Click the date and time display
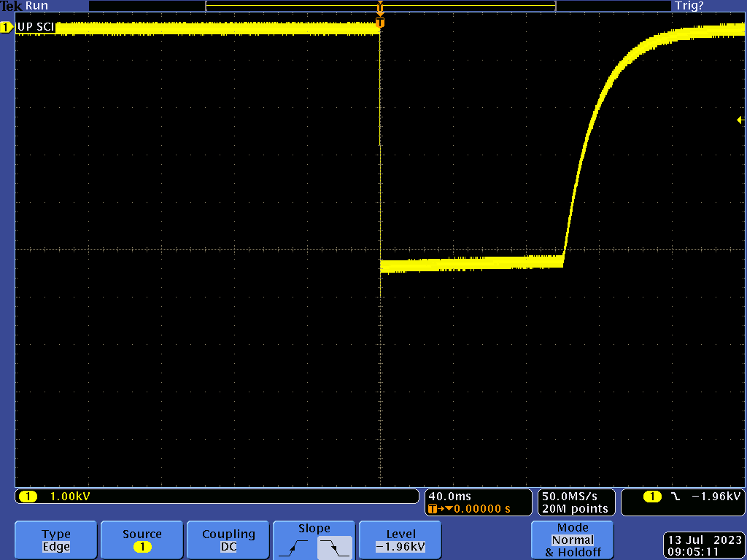 [x=703, y=546]
